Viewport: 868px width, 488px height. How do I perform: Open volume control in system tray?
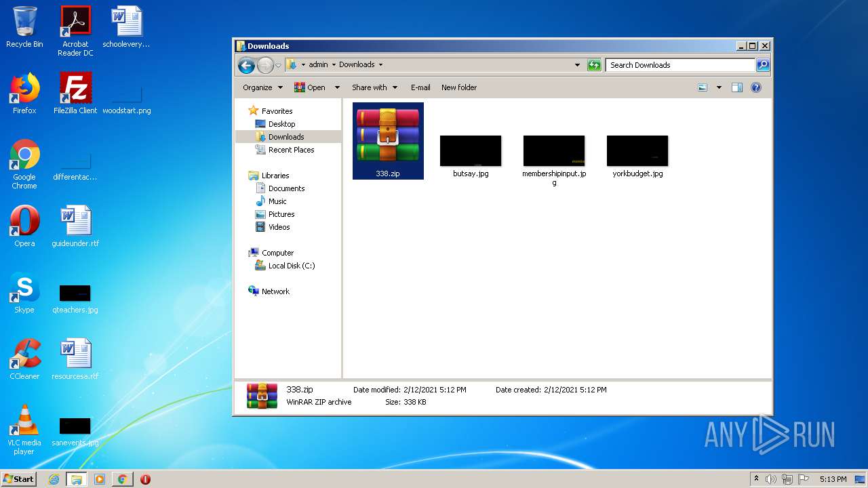(771, 479)
